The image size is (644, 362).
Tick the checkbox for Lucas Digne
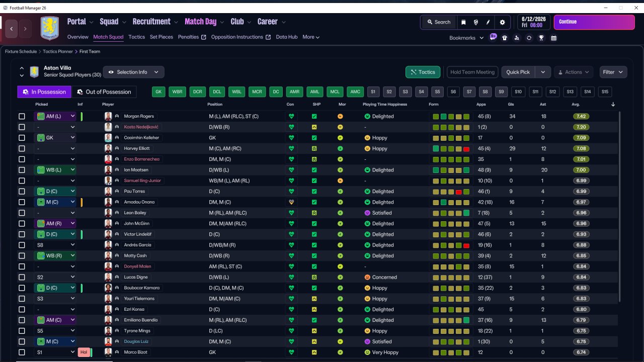22,277
